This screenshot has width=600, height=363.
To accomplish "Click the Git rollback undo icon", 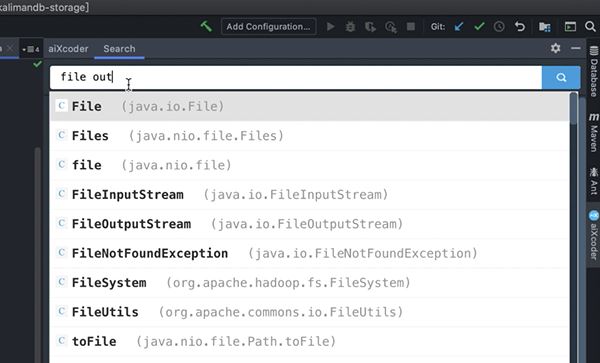I will (x=520, y=26).
